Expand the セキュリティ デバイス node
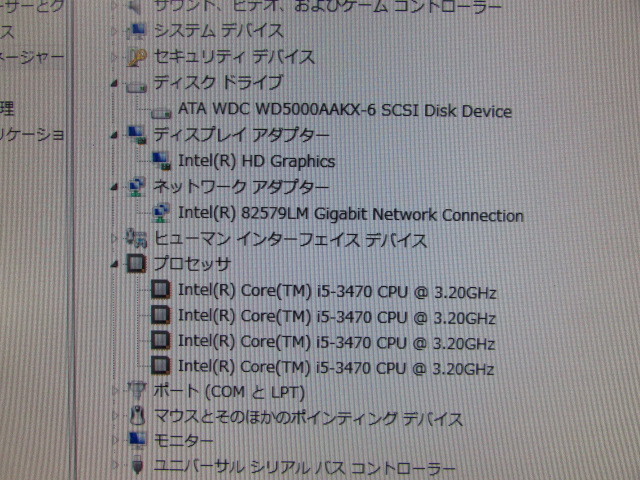Image resolution: width=640 pixels, height=480 pixels. [x=115, y=57]
